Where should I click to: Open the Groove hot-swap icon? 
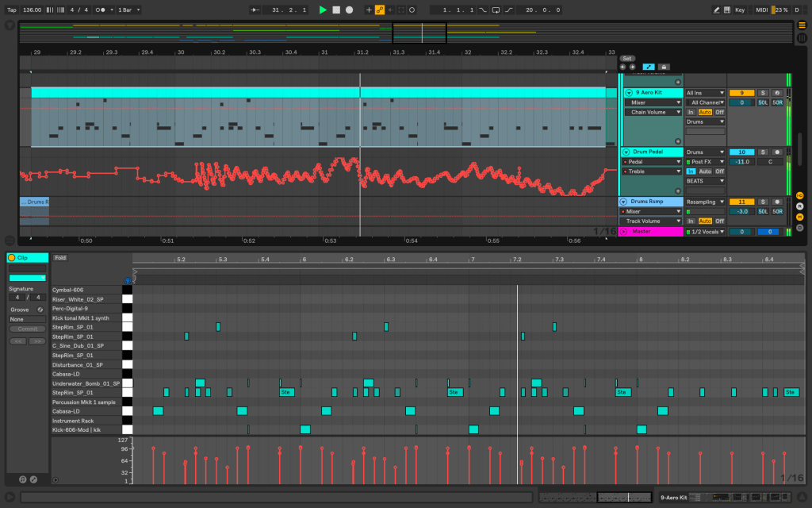point(40,310)
